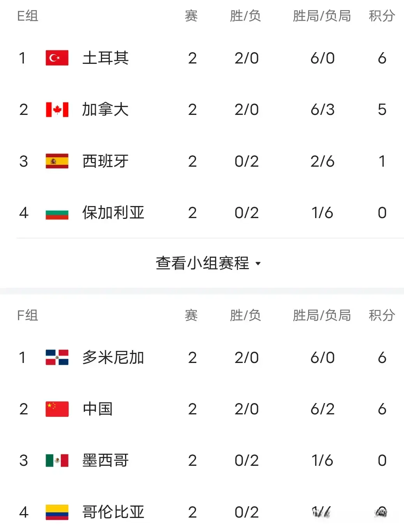Tap the Turkey flag icon
This screenshot has height=532, width=404.
57,58
